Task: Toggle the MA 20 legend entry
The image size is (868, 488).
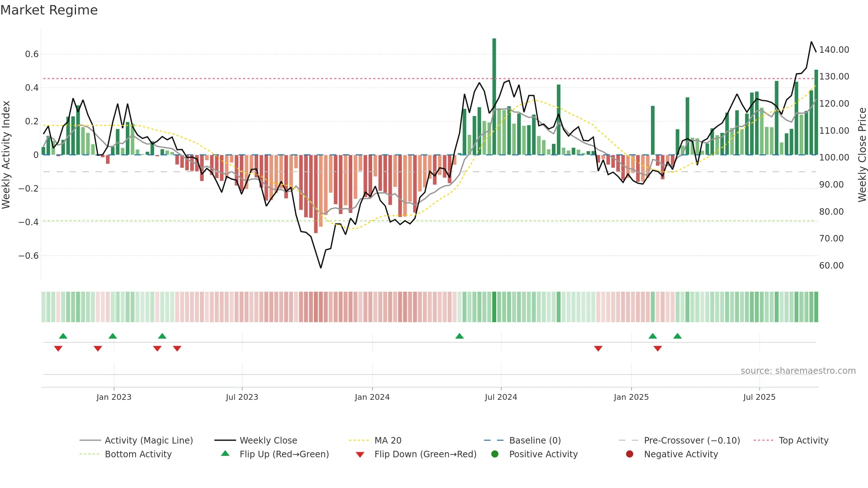Action: (375, 440)
